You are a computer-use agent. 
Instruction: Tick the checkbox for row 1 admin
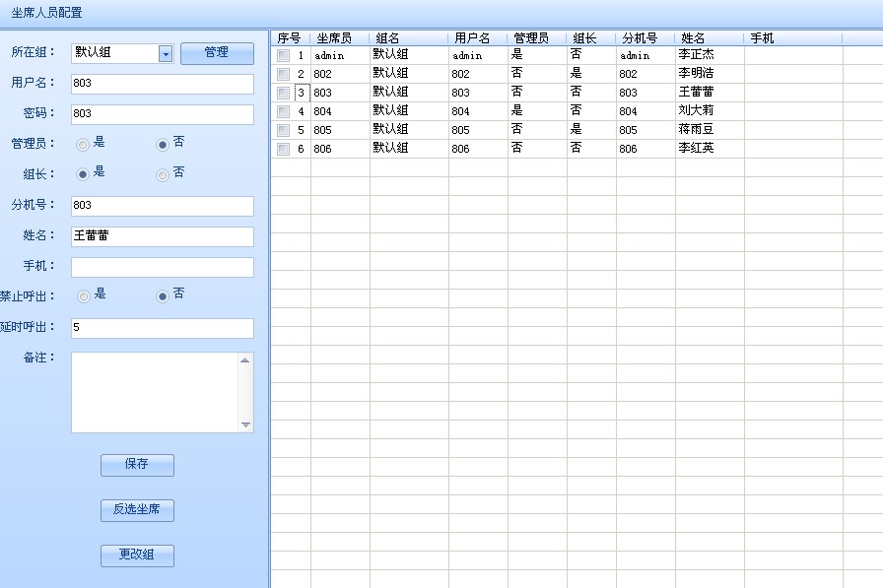click(283, 55)
